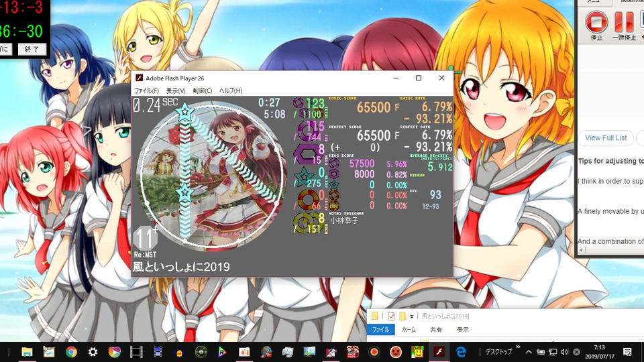Image resolution: width=644 pixels, height=362 pixels.
Task: Click the elapsed time 0:27
Action: [x=269, y=103]
